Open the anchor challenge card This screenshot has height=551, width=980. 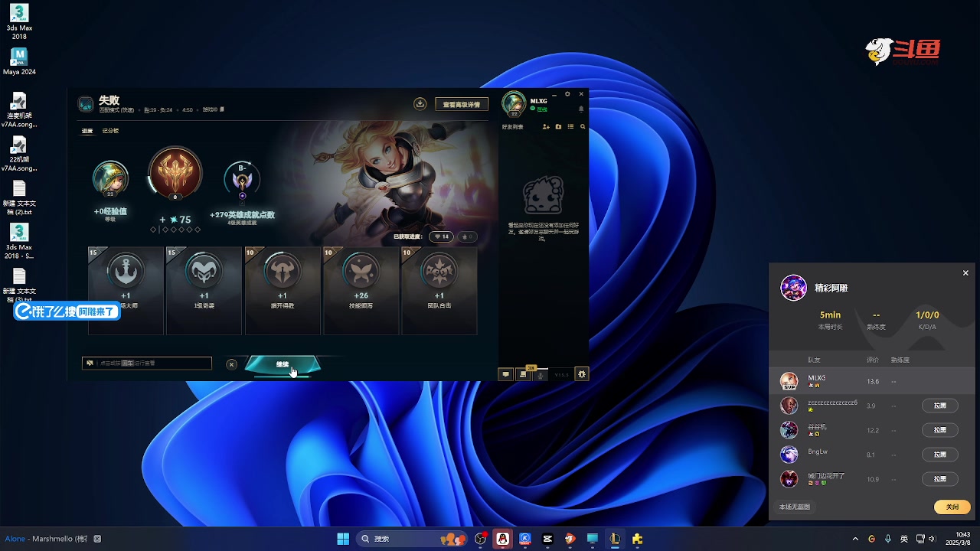(126, 290)
